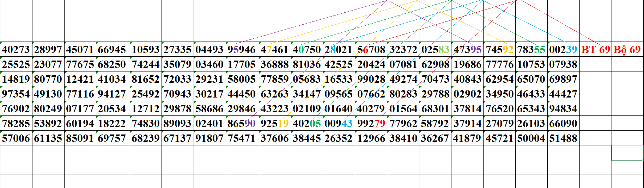644x188 pixels.
Task: Select cell 86590 with purple digits
Action: coord(242,124)
